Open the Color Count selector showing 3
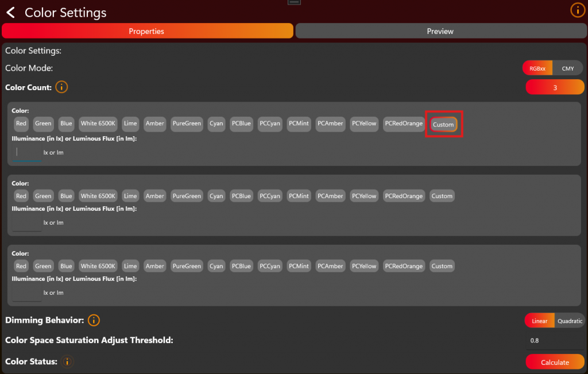This screenshot has height=374, width=588. (555, 88)
